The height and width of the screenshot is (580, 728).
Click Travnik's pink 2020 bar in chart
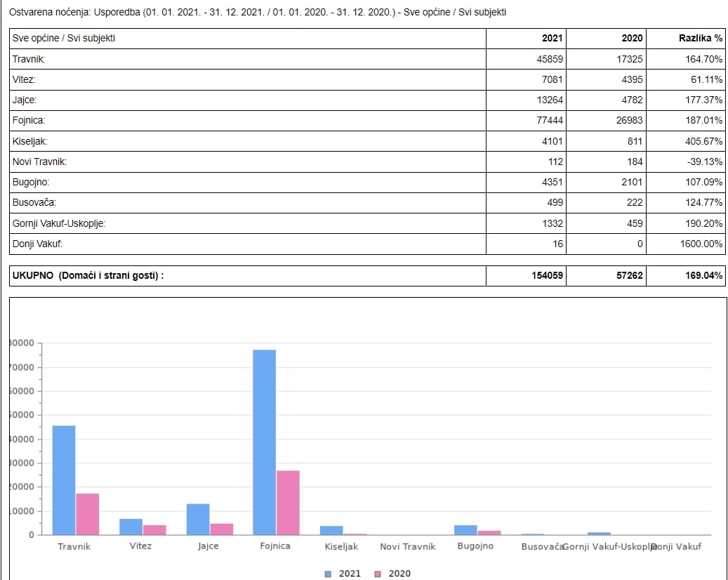point(88,514)
